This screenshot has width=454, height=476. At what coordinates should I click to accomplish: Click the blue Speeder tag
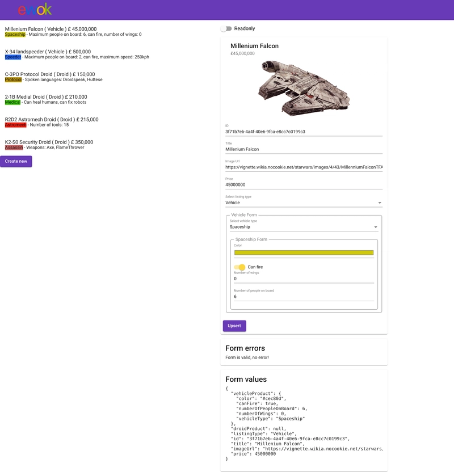pyautogui.click(x=13, y=57)
